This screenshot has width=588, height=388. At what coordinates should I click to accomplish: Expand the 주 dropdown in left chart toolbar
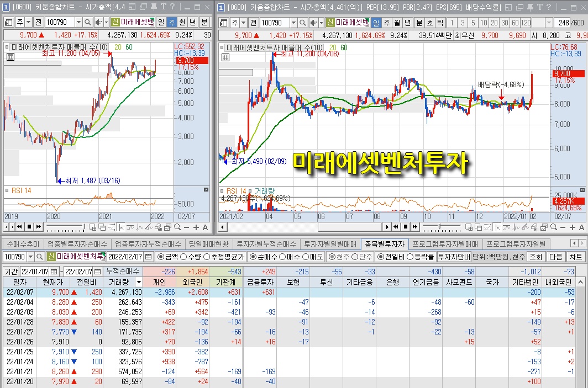[x=29, y=23]
